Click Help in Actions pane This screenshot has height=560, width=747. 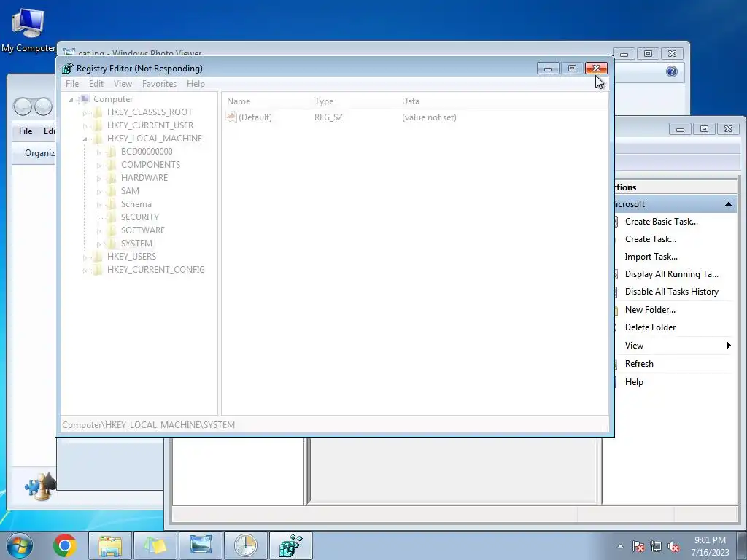[634, 382]
